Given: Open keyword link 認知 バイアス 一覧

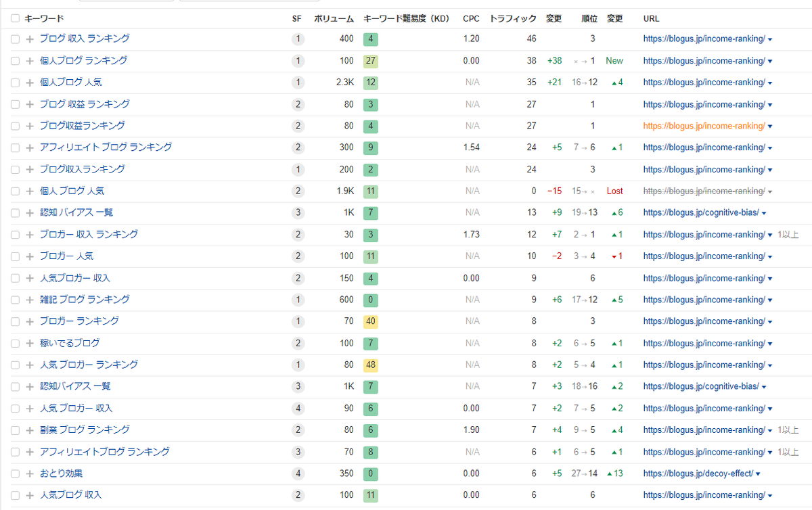Looking at the screenshot, I should 76,212.
